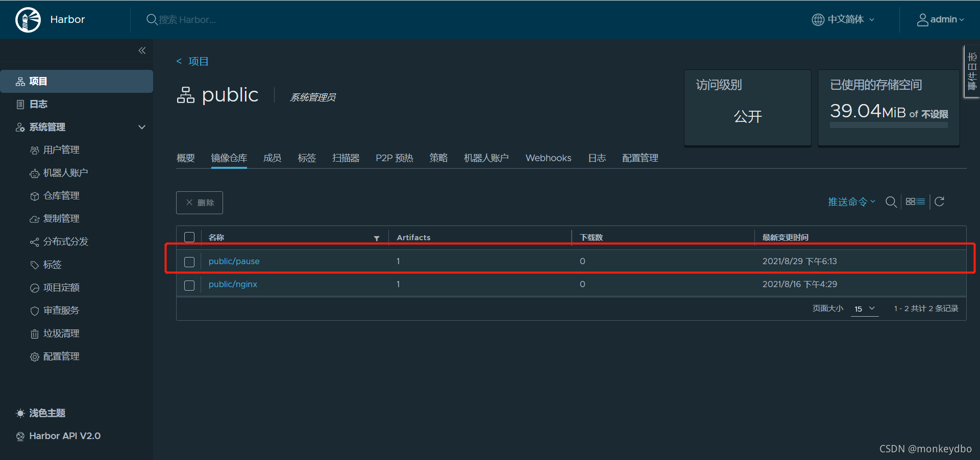Open the 概要 tab
The width and height of the screenshot is (980, 460).
coord(186,158)
